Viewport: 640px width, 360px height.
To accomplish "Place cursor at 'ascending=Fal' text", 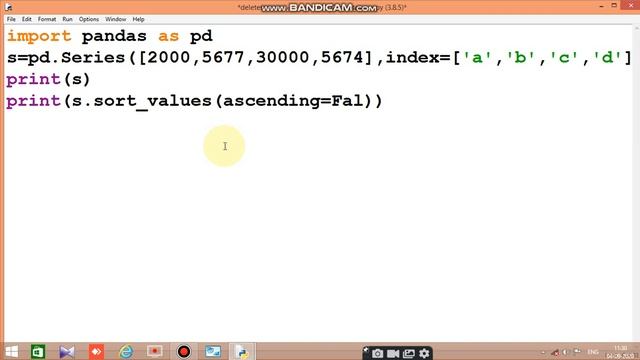I will click(293, 100).
